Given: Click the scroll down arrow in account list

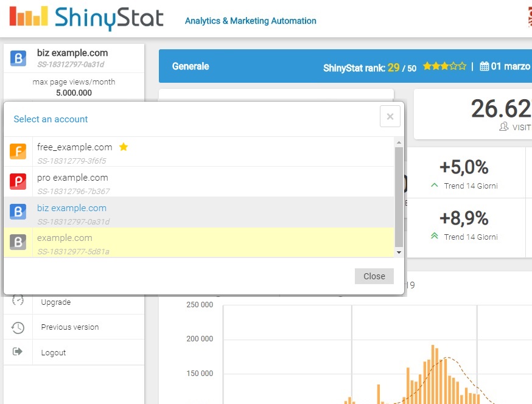Looking at the screenshot, I should click(399, 252).
